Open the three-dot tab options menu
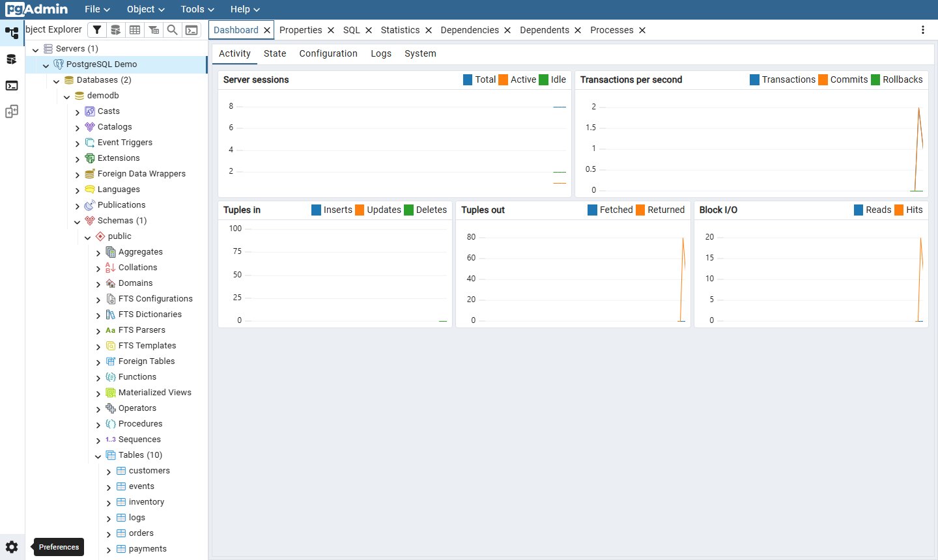The width and height of the screenshot is (938, 560). (x=922, y=30)
